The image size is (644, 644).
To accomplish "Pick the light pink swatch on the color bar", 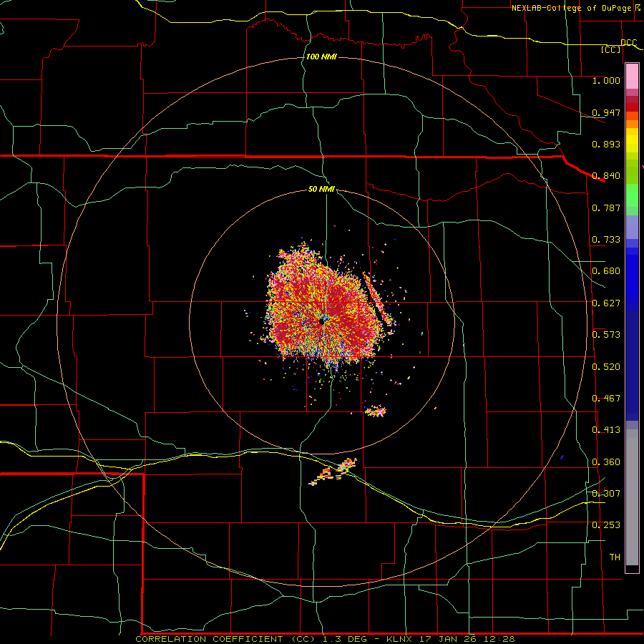I will pos(632,76).
